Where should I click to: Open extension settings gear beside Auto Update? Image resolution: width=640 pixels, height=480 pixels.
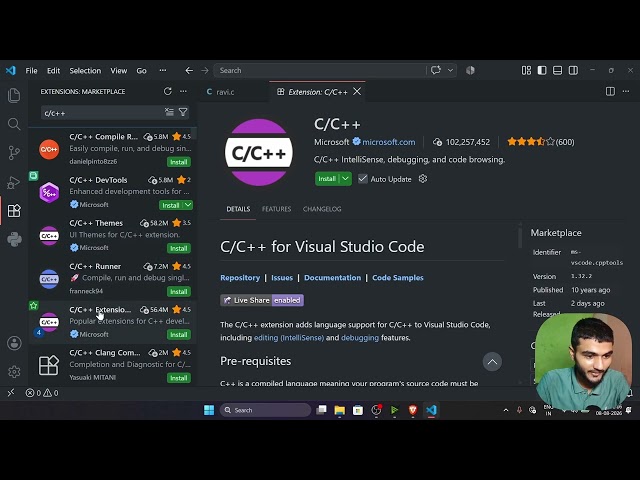click(423, 179)
